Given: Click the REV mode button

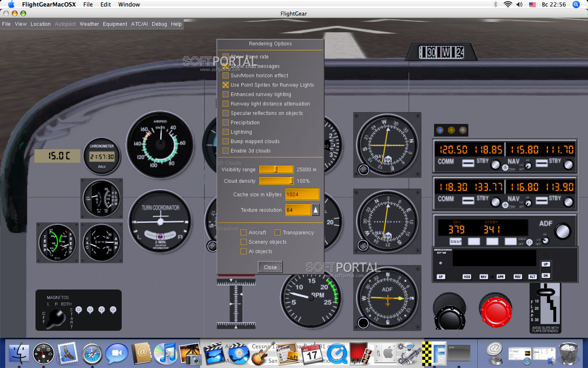Looking at the screenshot, I should click(518, 277).
